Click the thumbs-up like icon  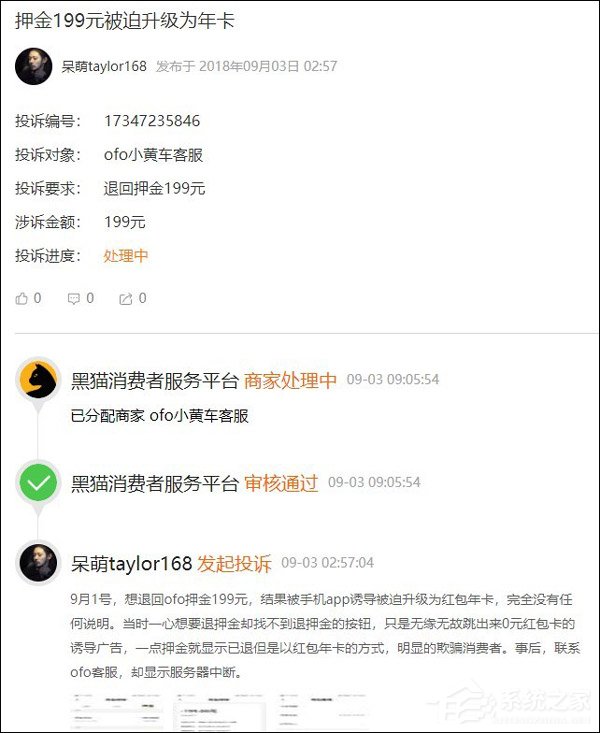point(22,298)
